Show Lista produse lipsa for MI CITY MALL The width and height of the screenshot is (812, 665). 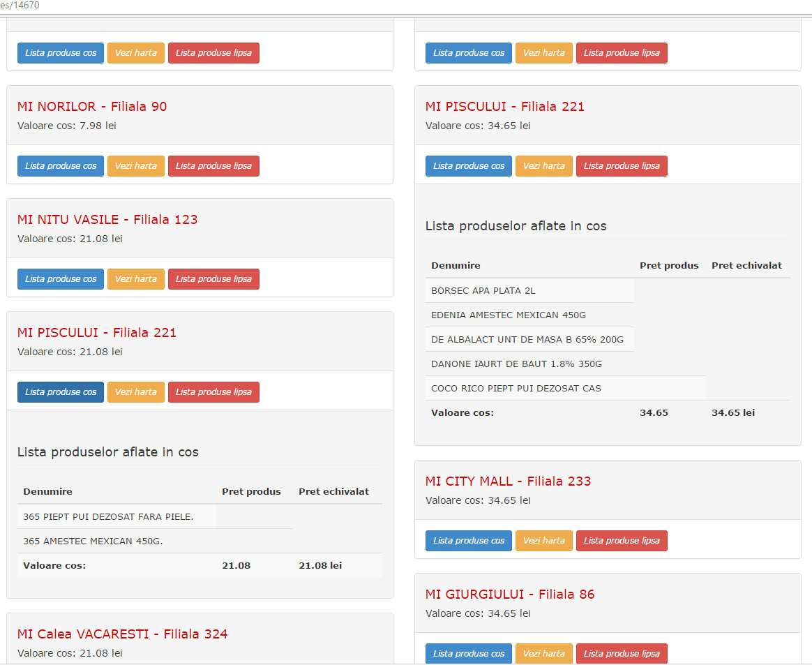coord(622,541)
